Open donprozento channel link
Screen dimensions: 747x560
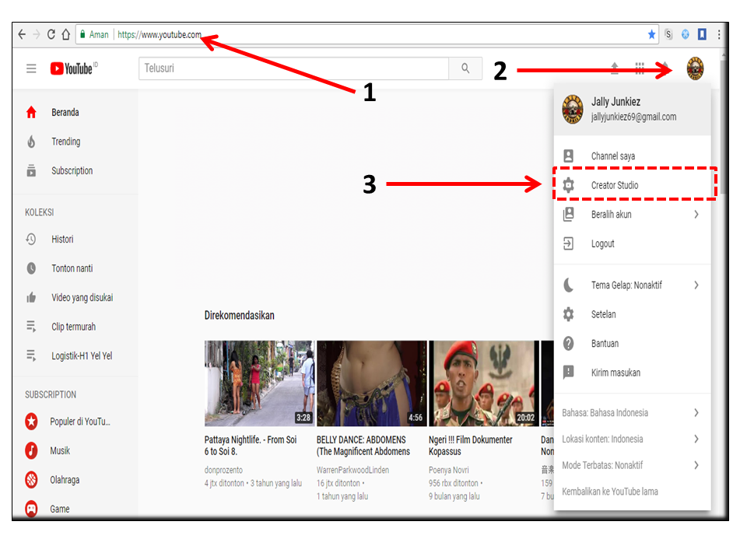[x=223, y=470]
